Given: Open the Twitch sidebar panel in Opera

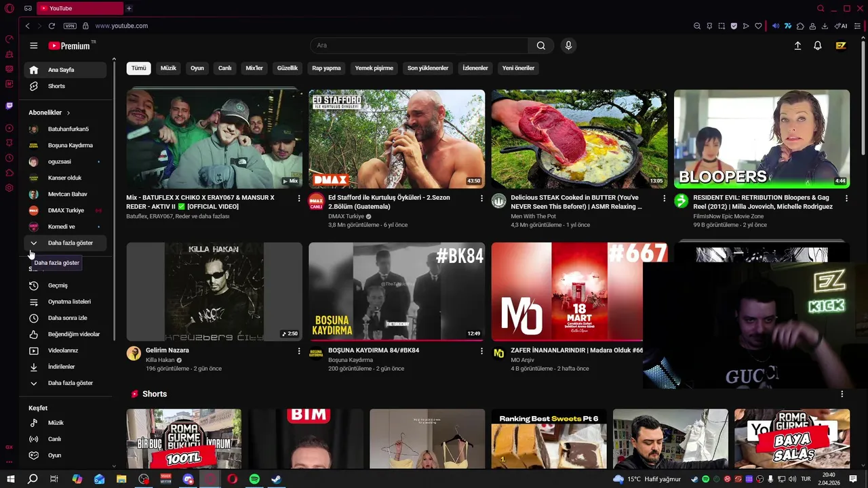Looking at the screenshot, I should [x=9, y=106].
